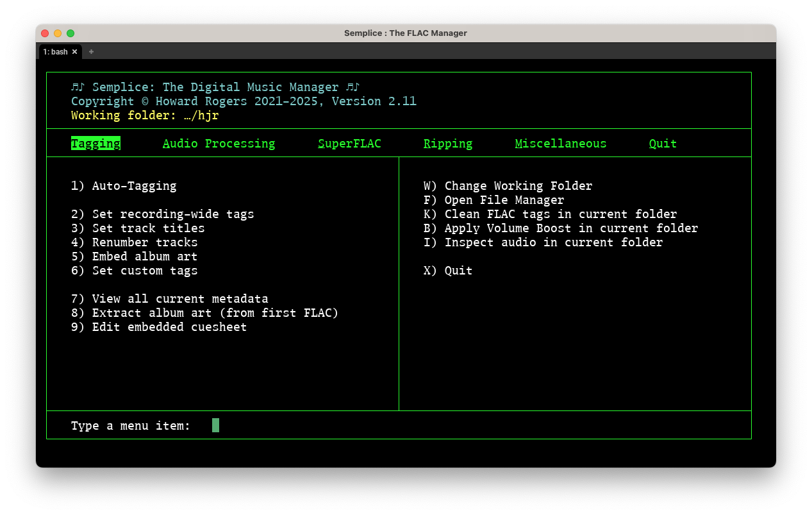Viewport: 812px width, 515px height.
Task: Choose Set recording-wide tags
Action: tap(172, 214)
